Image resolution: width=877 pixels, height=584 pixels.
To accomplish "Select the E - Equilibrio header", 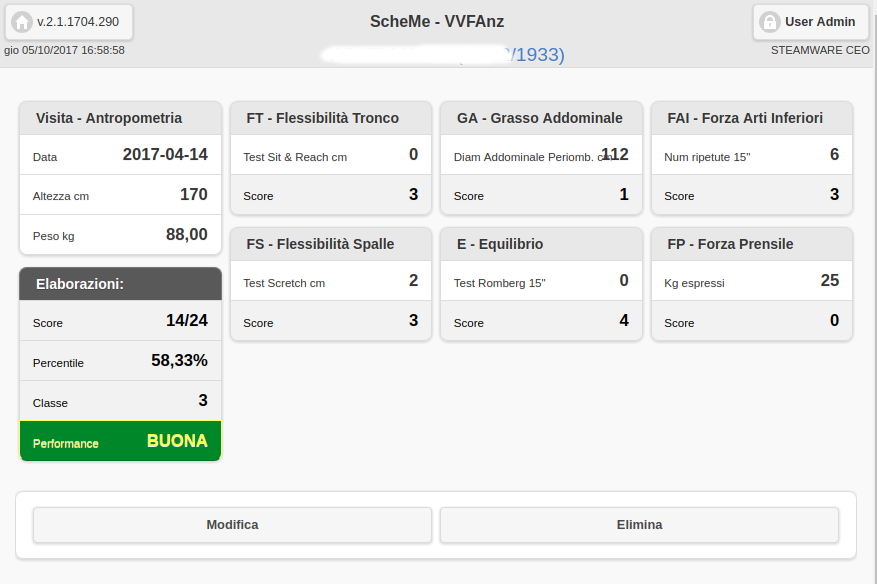I will click(x=541, y=244).
